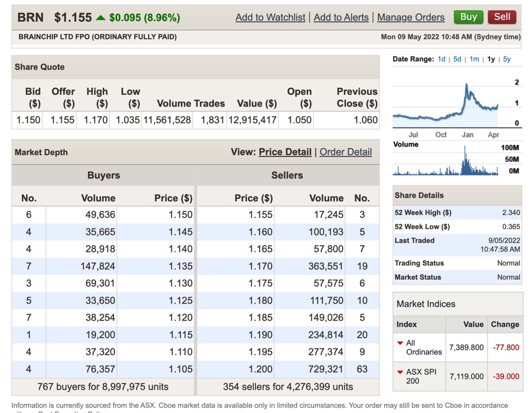Screen dimensions: 532x413
Task: Click the red down arrow beside All Ordinaries
Action: click(400, 343)
